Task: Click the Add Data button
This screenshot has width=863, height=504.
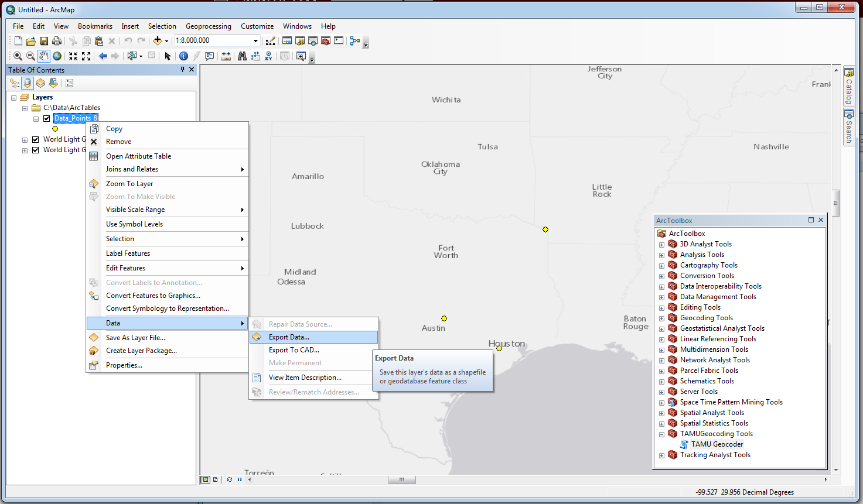Action: (x=157, y=41)
